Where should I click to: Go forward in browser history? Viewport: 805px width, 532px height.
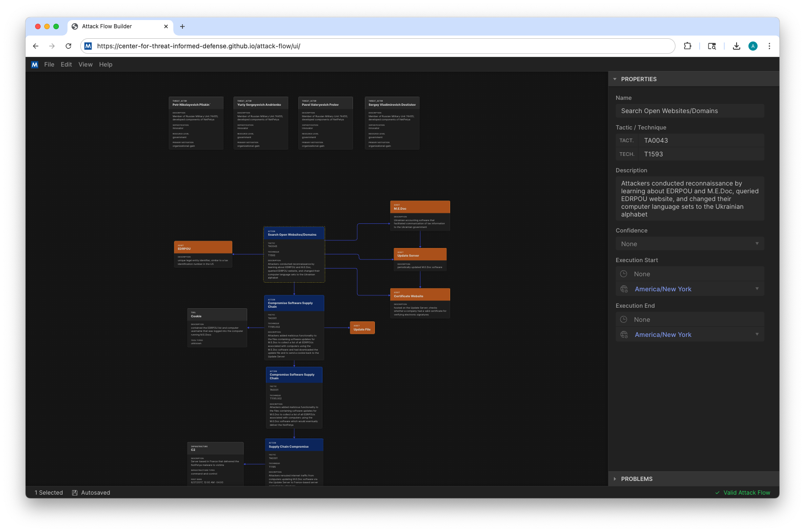pyautogui.click(x=52, y=46)
